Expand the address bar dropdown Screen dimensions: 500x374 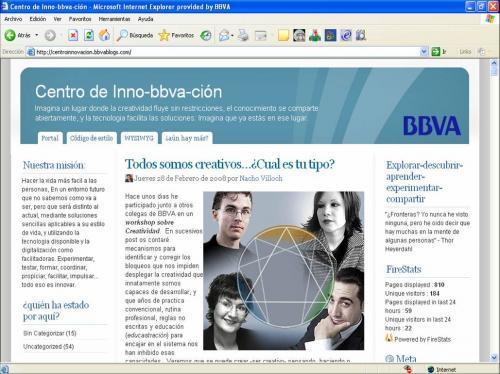pyautogui.click(x=424, y=52)
